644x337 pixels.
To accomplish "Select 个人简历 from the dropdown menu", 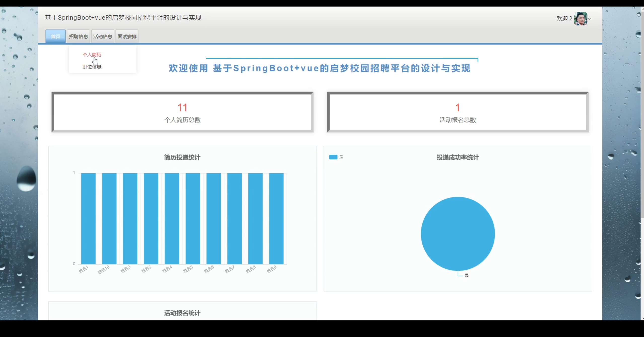I will click(92, 55).
